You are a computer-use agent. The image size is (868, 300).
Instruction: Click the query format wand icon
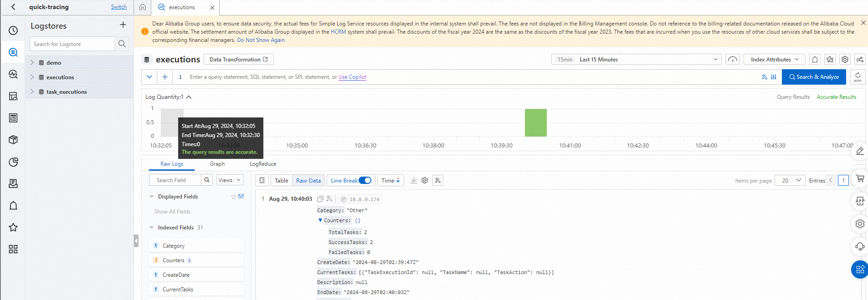765,77
